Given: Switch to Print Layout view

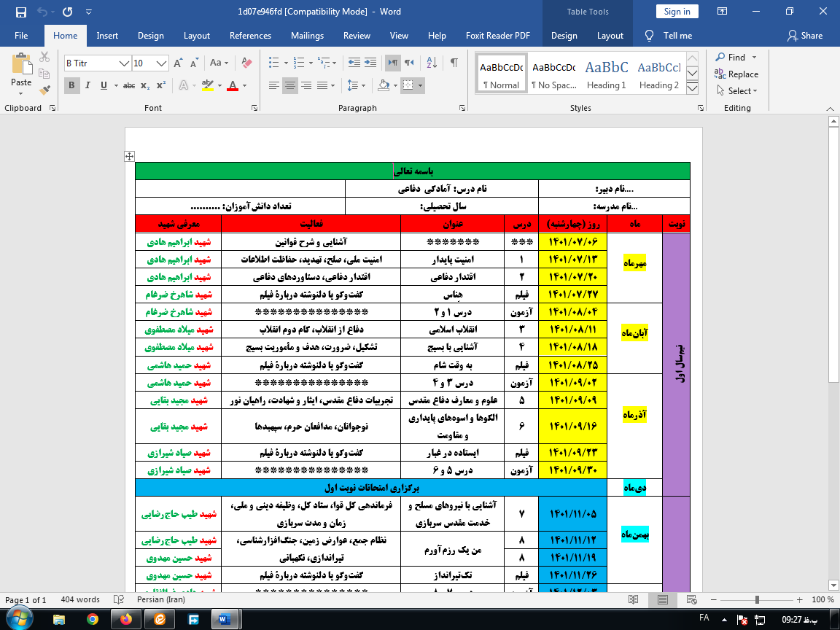Looking at the screenshot, I should coord(663,599).
